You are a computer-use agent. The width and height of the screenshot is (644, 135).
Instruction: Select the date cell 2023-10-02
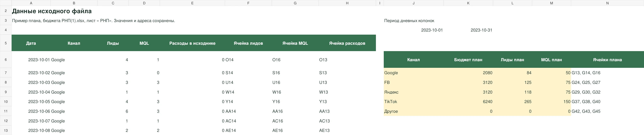point(31,73)
